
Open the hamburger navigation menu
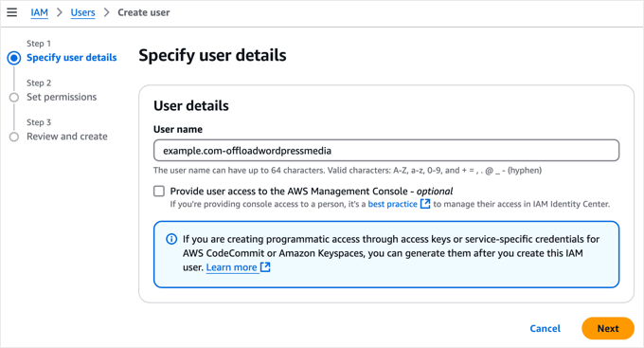point(12,12)
